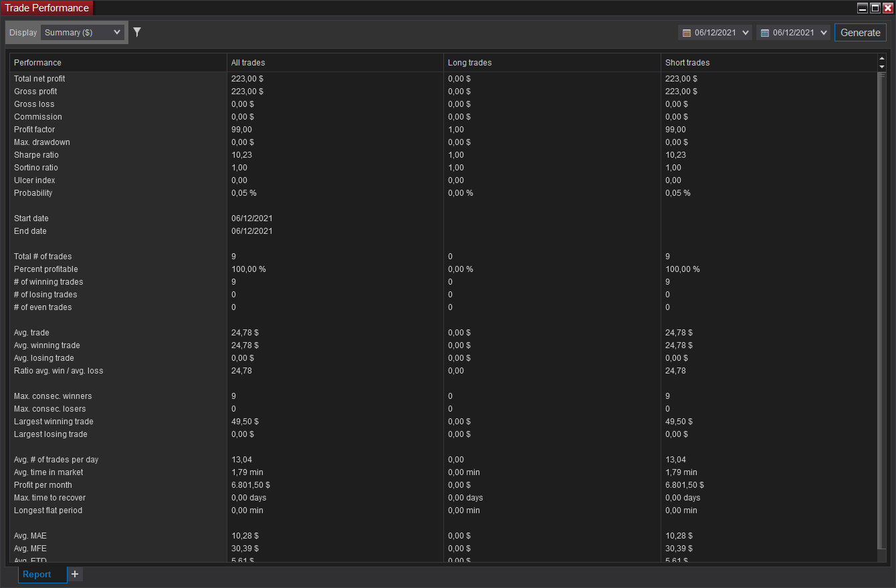The height and width of the screenshot is (588, 896).
Task: Maximize the Trade Performance window
Action: 875,8
